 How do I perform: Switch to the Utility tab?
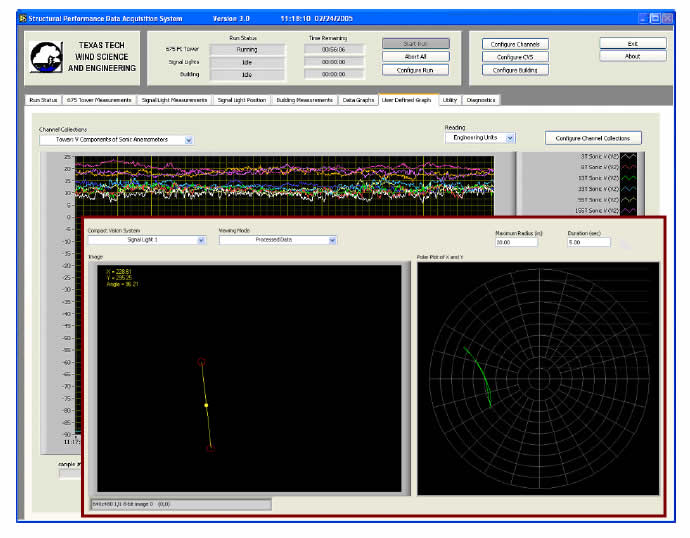[450, 100]
